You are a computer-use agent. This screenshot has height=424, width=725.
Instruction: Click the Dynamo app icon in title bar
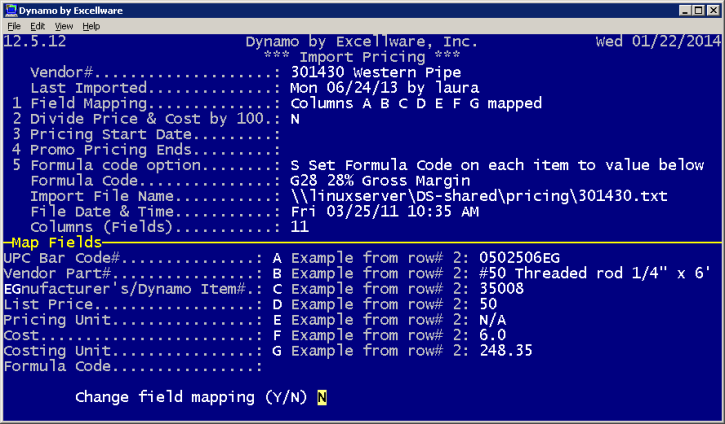pyautogui.click(x=11, y=10)
